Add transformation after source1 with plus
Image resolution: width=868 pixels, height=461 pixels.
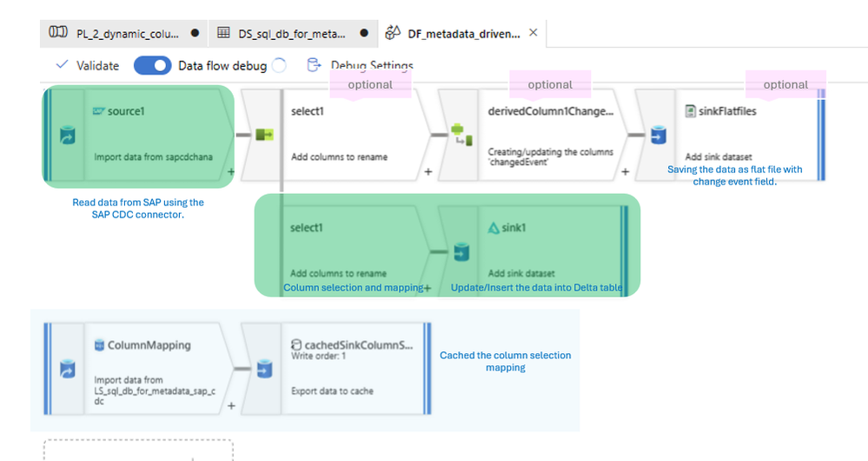(x=231, y=171)
